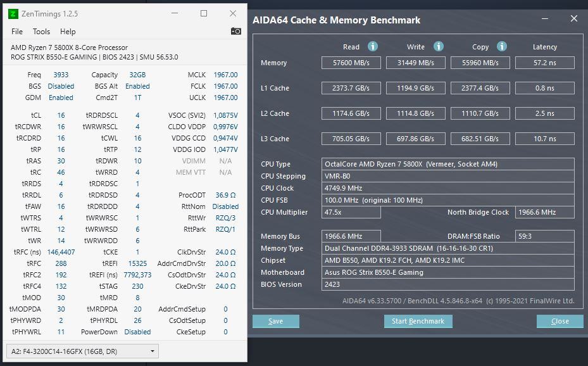
Task: Click the RttWr value RZQ/3
Action: click(x=225, y=218)
